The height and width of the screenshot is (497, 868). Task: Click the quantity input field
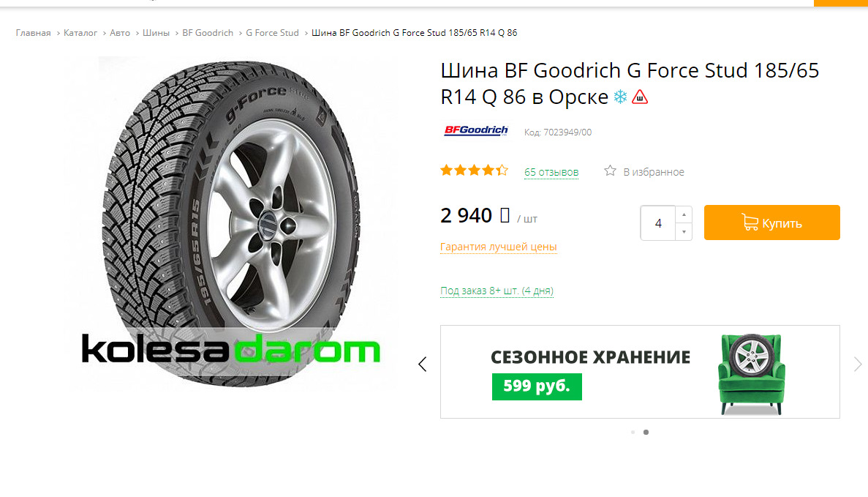658,223
